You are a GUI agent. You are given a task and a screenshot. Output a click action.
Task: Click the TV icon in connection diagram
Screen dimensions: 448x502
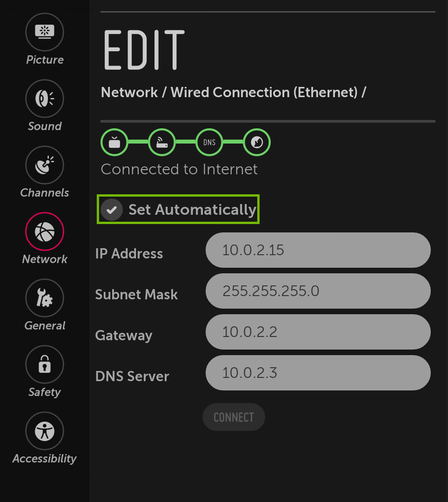(x=114, y=142)
